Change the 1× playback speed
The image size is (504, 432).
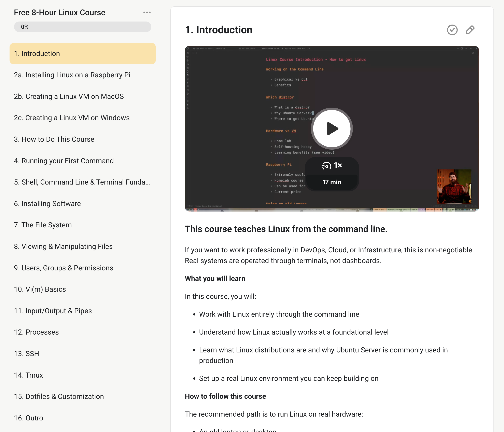click(x=332, y=166)
